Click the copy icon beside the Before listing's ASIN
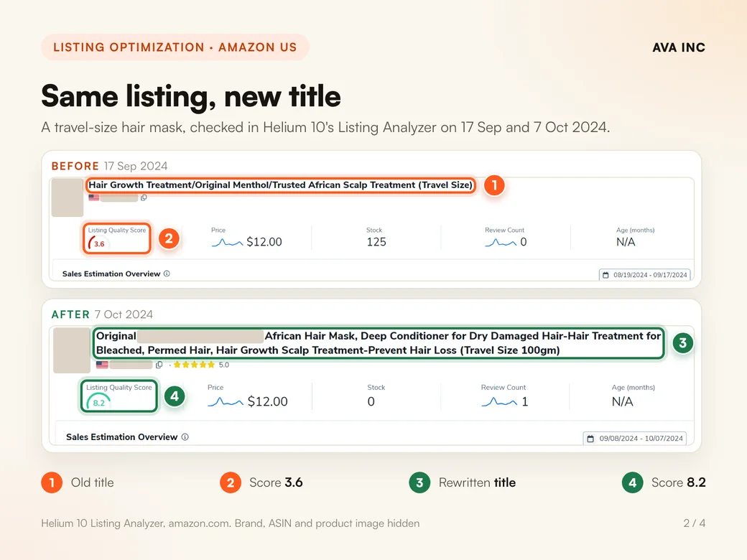This screenshot has height=560, width=747. (x=144, y=197)
